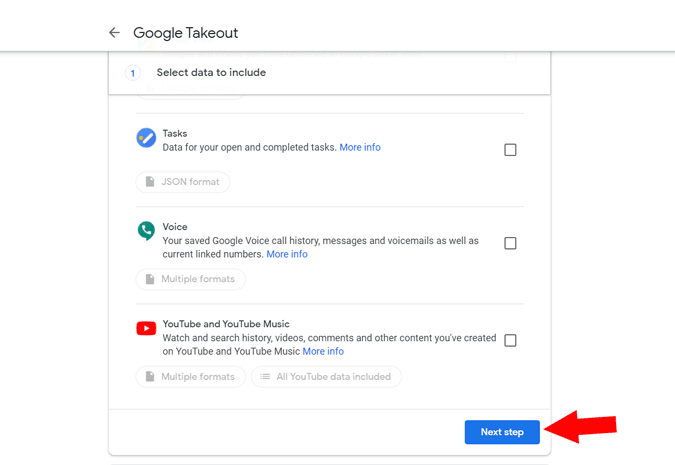
Task: Click the YouTube and YouTube Music heading
Action: click(x=226, y=324)
